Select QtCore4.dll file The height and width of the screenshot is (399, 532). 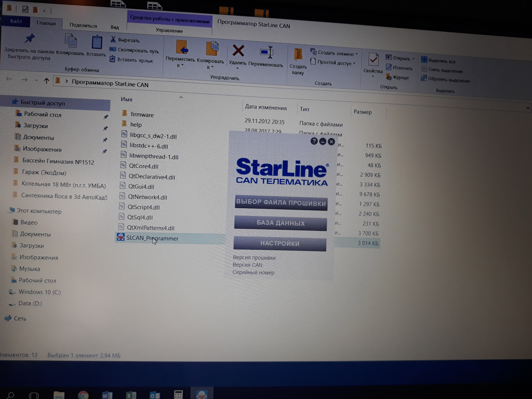(x=144, y=166)
